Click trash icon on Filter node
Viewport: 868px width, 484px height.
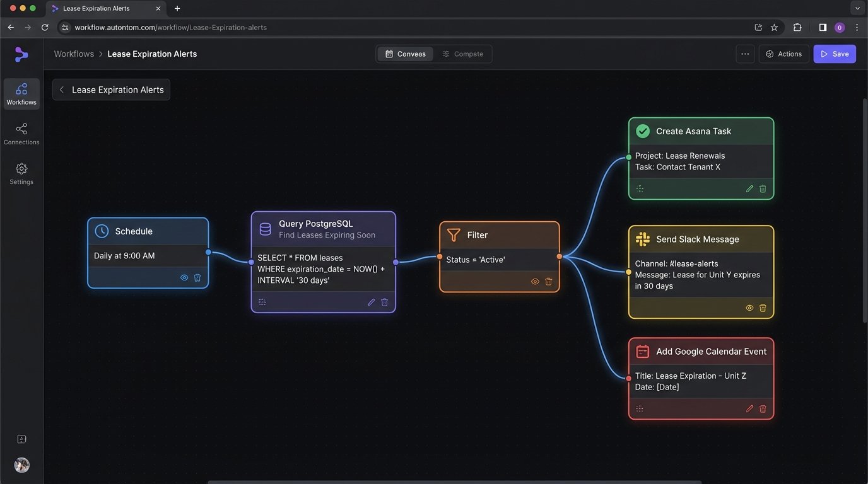point(548,282)
